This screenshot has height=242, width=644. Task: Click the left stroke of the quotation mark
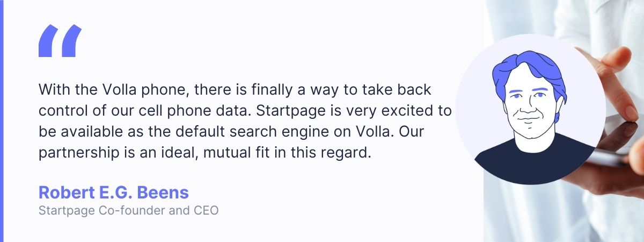48,41
